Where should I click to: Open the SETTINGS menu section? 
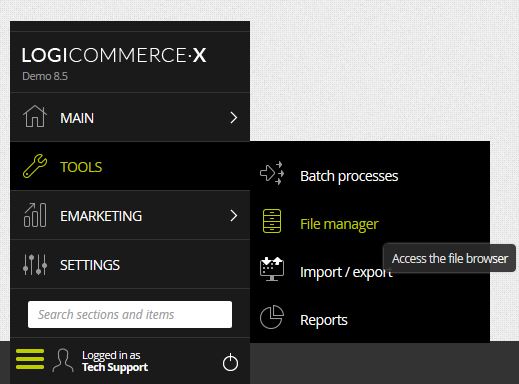130,264
